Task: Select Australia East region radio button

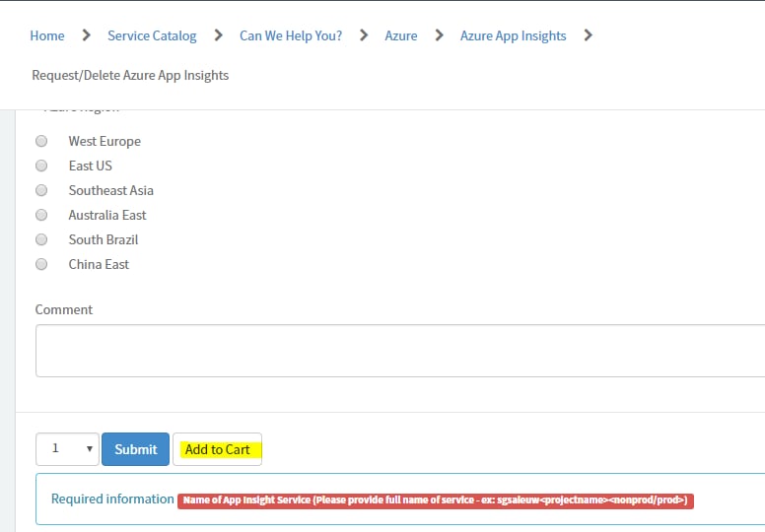Action: (x=41, y=215)
